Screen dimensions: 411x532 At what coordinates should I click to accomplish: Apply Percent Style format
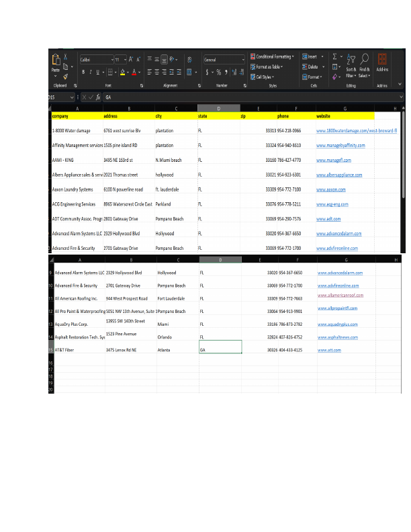(219, 72)
